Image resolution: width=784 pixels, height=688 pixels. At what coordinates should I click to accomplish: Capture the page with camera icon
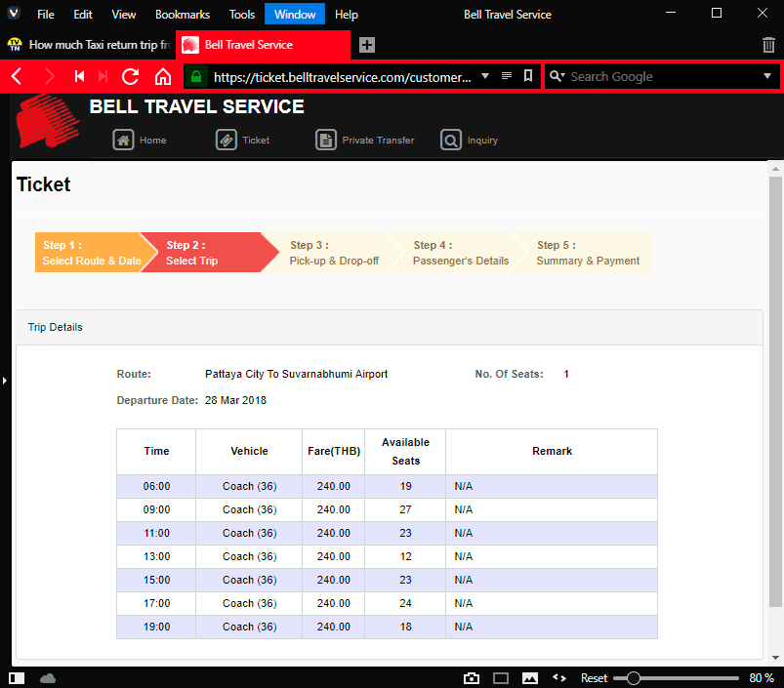471,678
